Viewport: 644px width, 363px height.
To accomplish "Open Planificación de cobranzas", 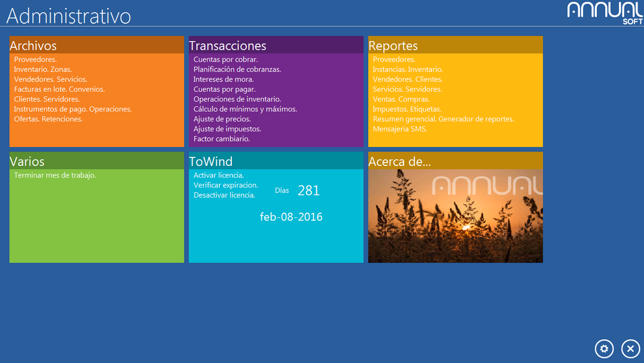I will pyautogui.click(x=237, y=69).
